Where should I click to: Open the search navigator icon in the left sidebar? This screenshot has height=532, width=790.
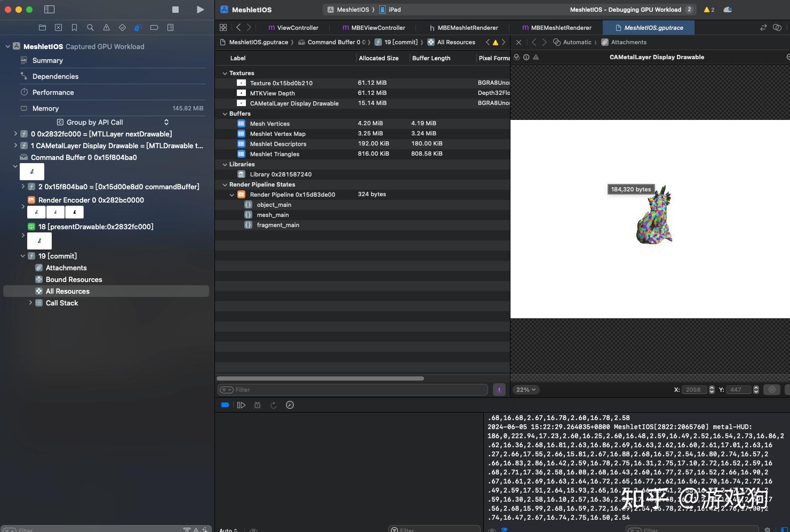pyautogui.click(x=90, y=27)
